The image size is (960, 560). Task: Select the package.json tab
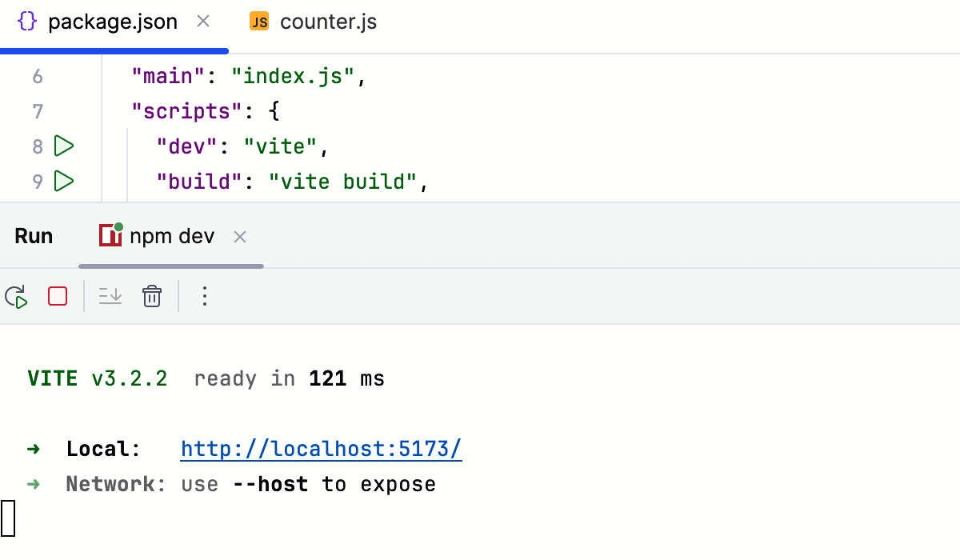click(112, 22)
